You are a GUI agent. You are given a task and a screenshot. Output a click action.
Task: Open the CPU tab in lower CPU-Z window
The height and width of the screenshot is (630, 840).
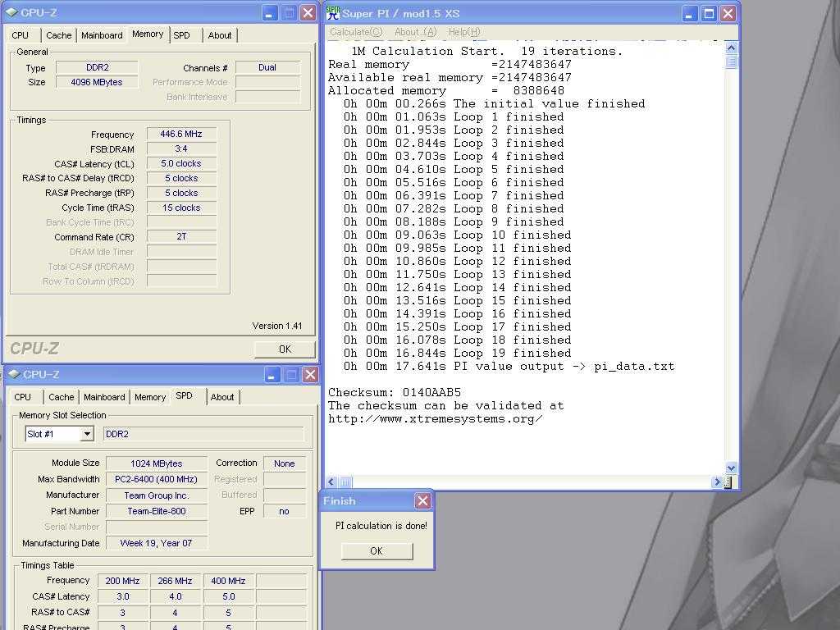click(22, 397)
